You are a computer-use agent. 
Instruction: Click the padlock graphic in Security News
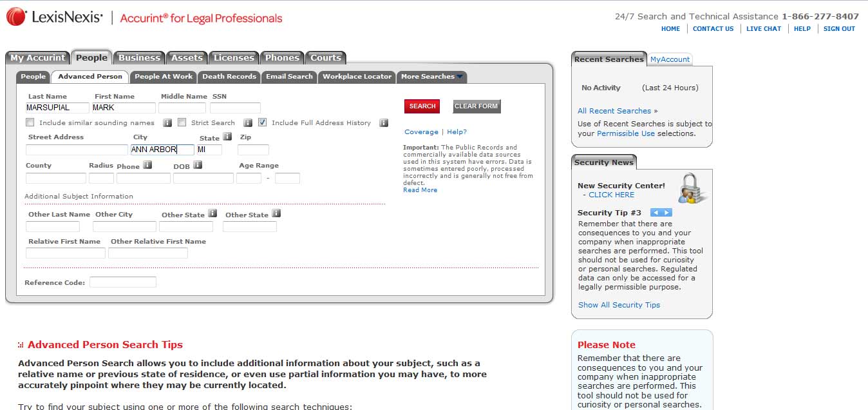[x=691, y=190]
